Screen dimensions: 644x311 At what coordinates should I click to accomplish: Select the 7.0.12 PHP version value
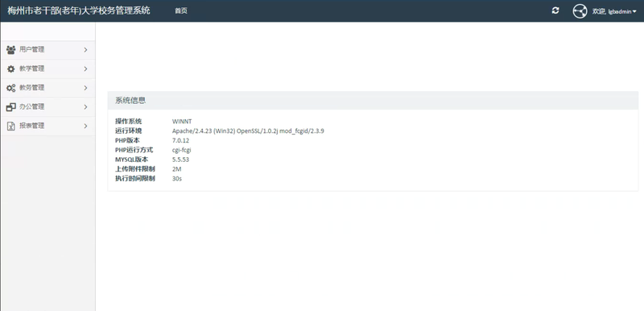tap(180, 140)
